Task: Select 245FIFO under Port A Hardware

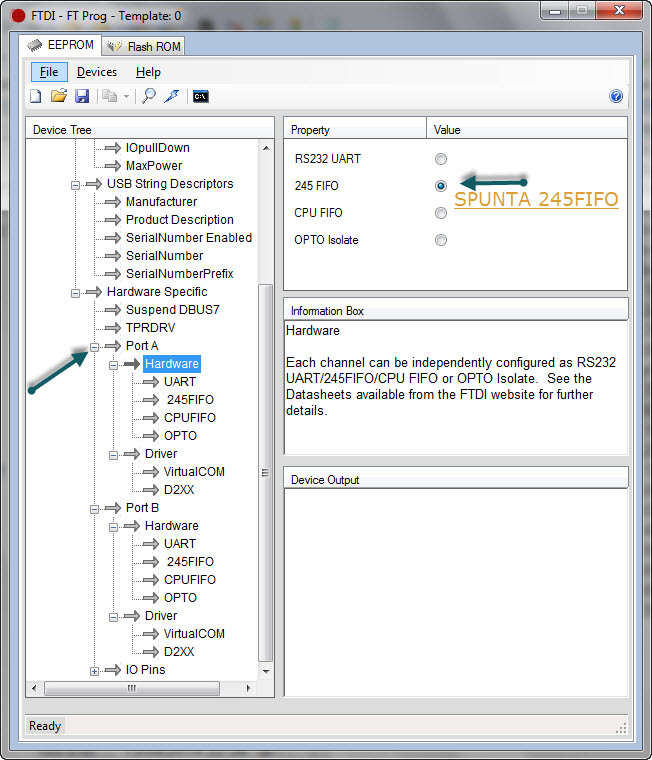Action: 190,399
